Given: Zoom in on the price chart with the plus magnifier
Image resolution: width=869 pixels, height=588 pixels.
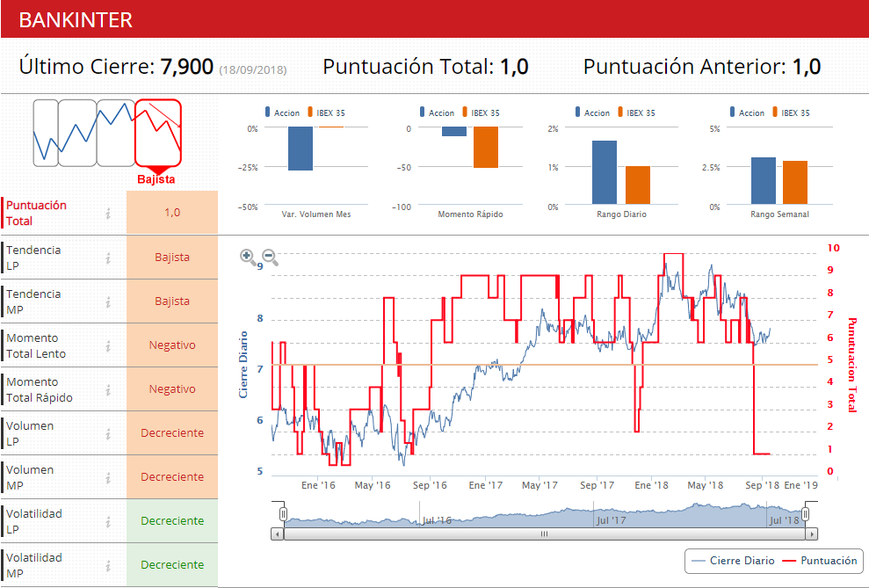Looking at the screenshot, I should (x=247, y=257).
